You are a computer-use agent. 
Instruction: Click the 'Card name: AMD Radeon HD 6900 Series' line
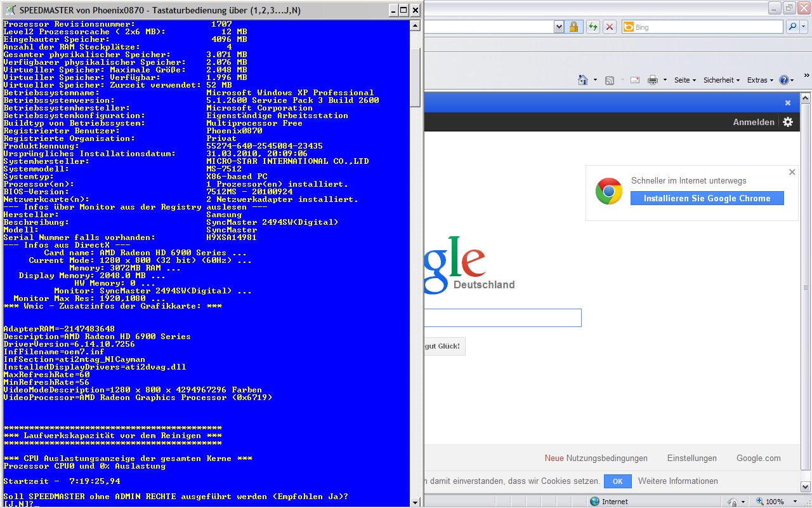click(x=145, y=253)
